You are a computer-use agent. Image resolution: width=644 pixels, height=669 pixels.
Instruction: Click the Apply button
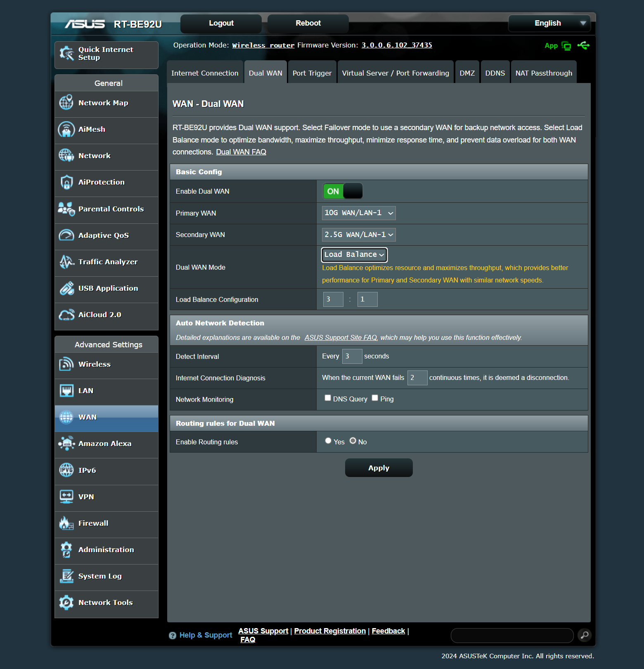[x=379, y=468]
